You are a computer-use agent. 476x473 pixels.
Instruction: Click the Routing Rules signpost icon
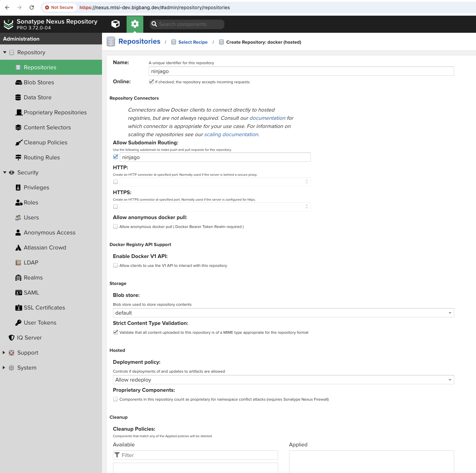[x=18, y=157]
